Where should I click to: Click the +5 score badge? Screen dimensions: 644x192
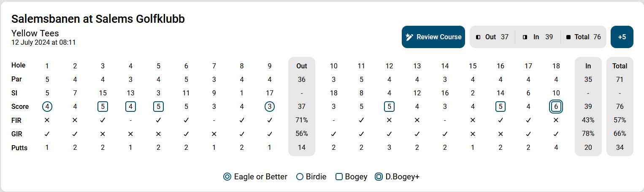(x=622, y=37)
